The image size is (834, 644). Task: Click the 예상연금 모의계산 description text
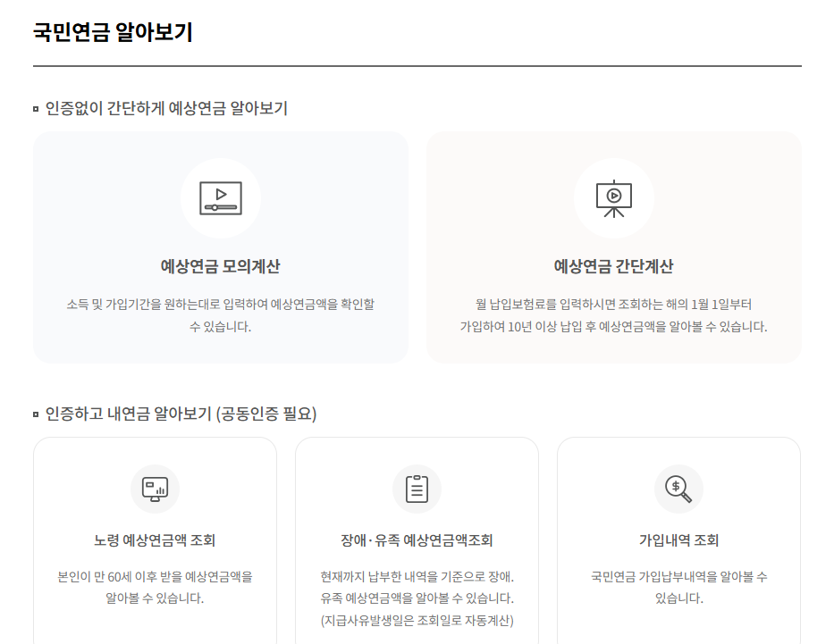tap(221, 314)
